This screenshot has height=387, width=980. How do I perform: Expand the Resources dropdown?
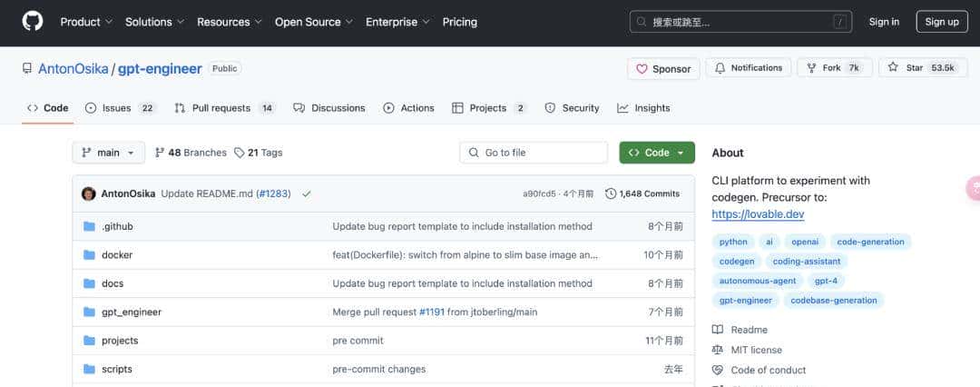coord(230,22)
